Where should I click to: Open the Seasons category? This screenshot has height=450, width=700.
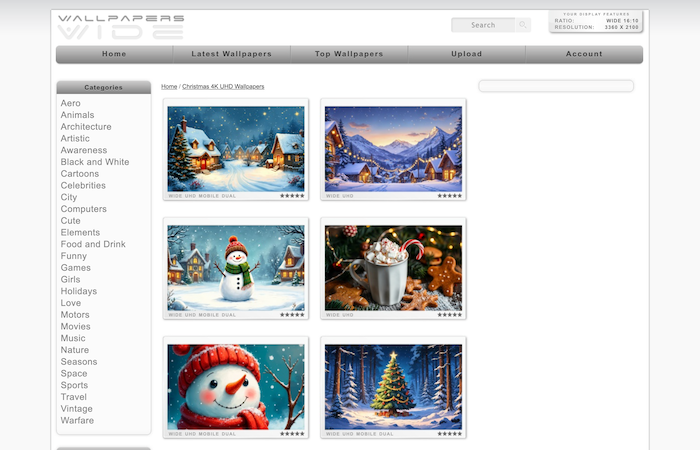[x=79, y=362]
